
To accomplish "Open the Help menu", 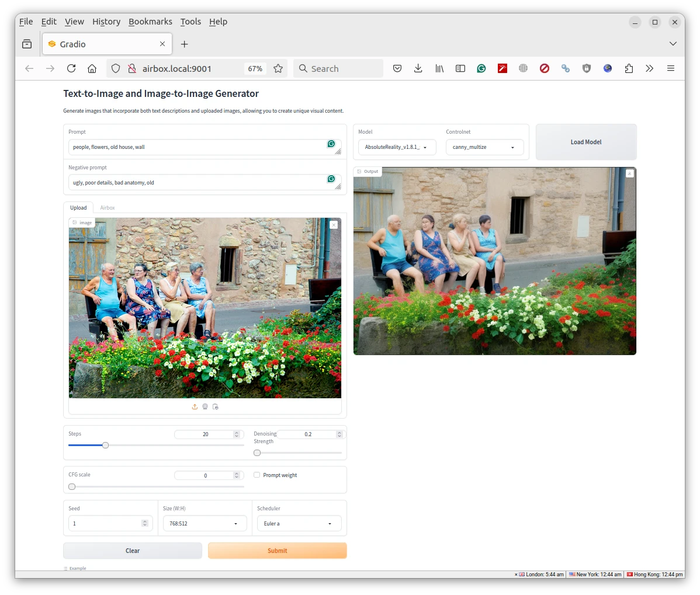I will pyautogui.click(x=219, y=22).
